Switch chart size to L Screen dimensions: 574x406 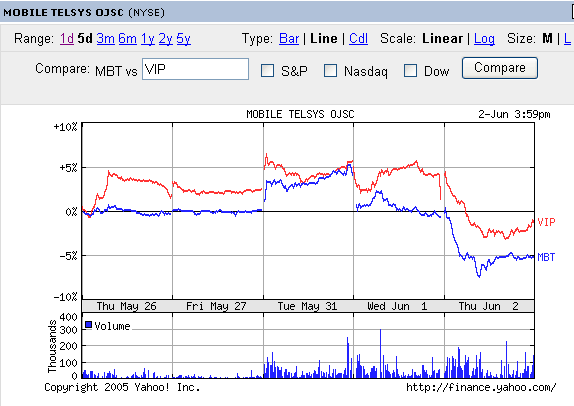click(567, 38)
